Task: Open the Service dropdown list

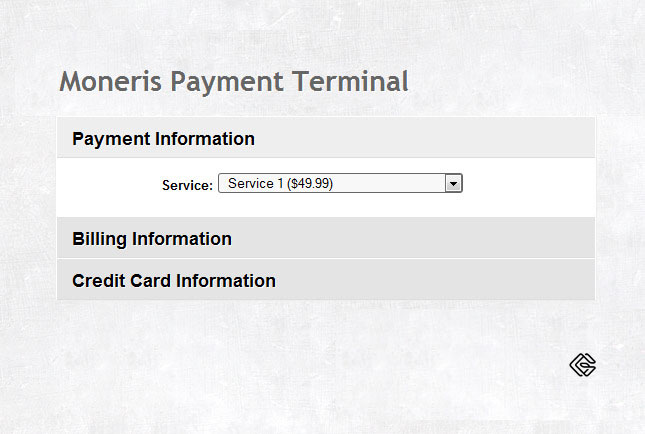Action: (339, 184)
